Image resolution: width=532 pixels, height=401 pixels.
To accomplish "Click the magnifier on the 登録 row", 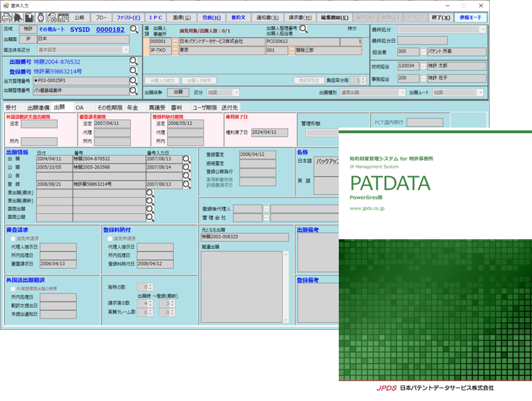I will tap(187, 185).
